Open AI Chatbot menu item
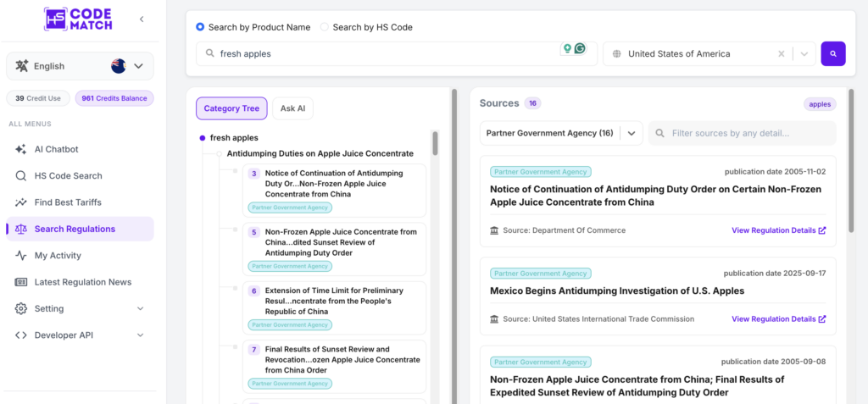This screenshot has width=868, height=404. tap(80, 149)
